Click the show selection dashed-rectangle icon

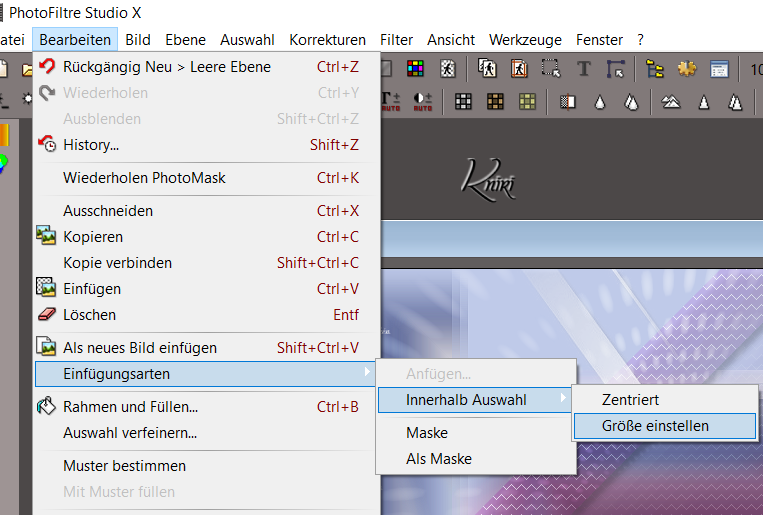click(x=551, y=69)
